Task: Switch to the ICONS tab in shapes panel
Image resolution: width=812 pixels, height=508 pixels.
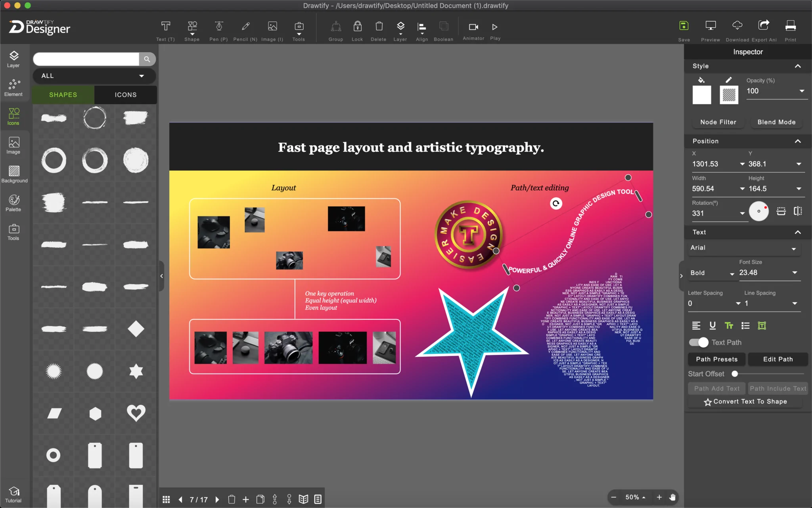Action: pyautogui.click(x=125, y=94)
